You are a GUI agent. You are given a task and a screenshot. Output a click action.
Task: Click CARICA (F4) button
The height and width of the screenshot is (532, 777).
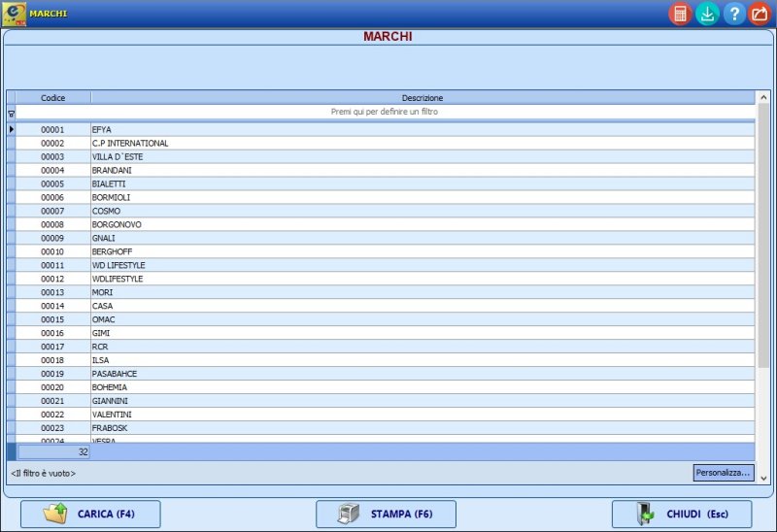pos(90,514)
